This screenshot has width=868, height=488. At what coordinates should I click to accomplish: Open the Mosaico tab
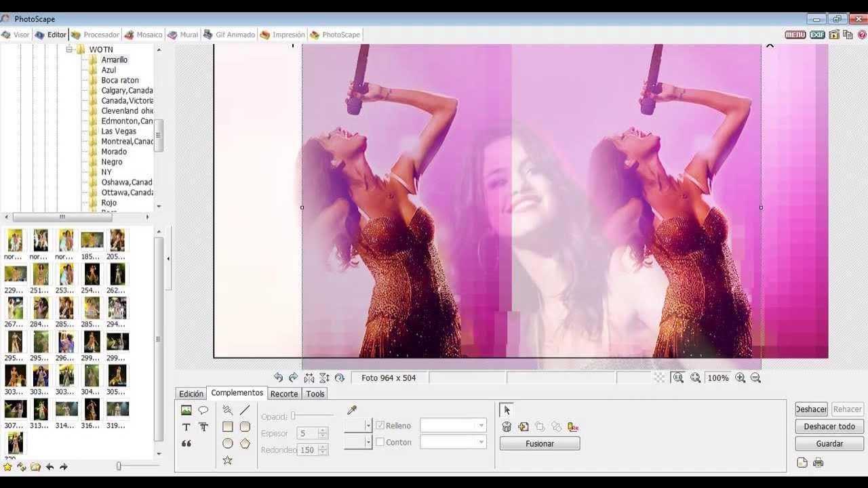[x=144, y=35]
